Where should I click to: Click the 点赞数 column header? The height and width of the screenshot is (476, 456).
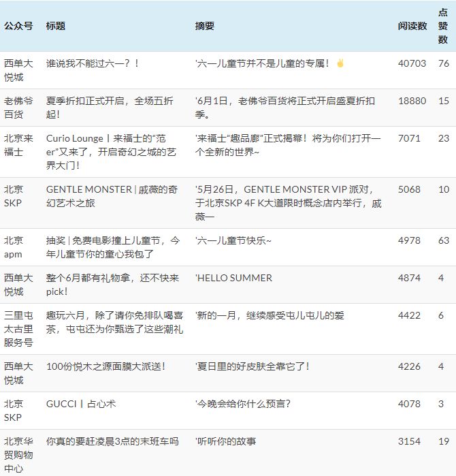pos(443,26)
